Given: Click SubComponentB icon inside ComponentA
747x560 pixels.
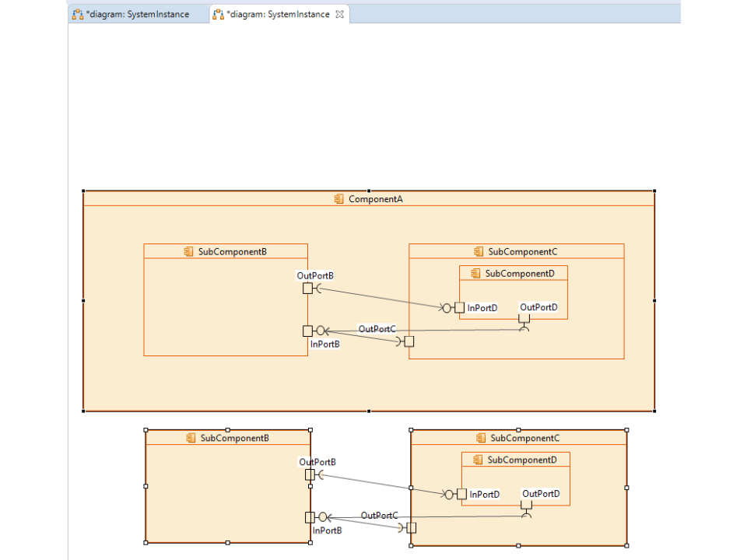Looking at the screenshot, I should coord(188,252).
